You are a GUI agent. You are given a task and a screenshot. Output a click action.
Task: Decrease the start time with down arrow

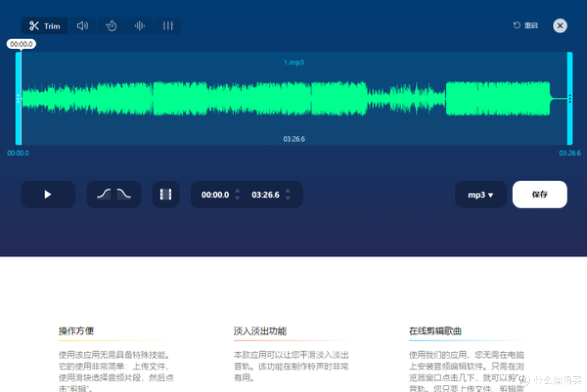238,199
